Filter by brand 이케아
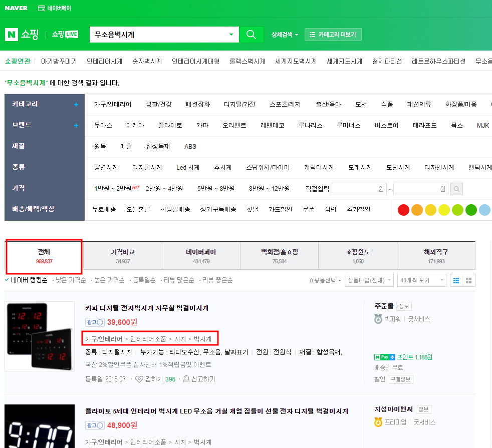This screenshot has height=448, width=492. click(x=135, y=126)
